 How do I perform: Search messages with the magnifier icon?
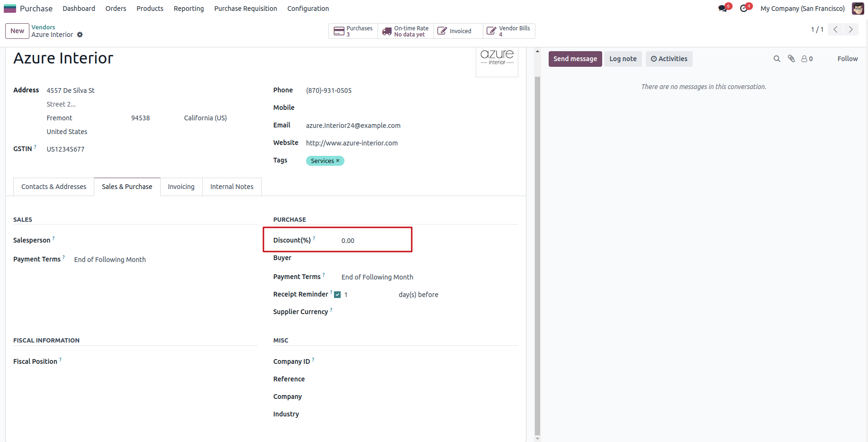(x=777, y=59)
